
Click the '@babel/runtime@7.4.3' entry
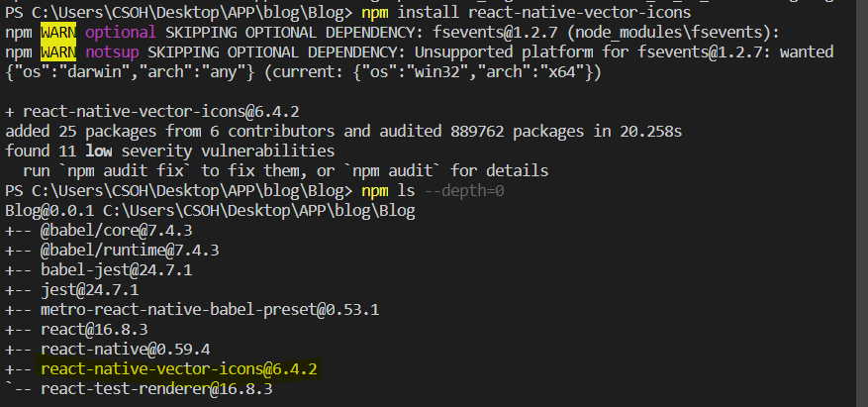(x=130, y=251)
